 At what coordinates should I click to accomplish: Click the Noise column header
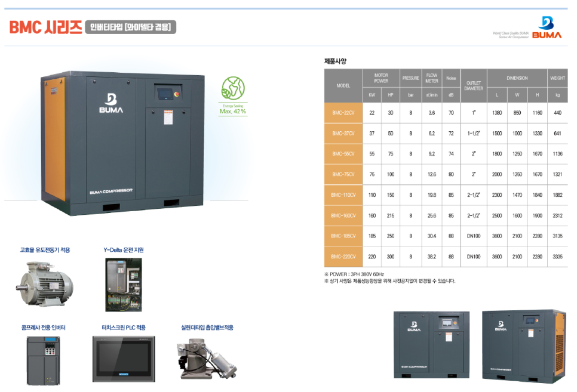451,78
